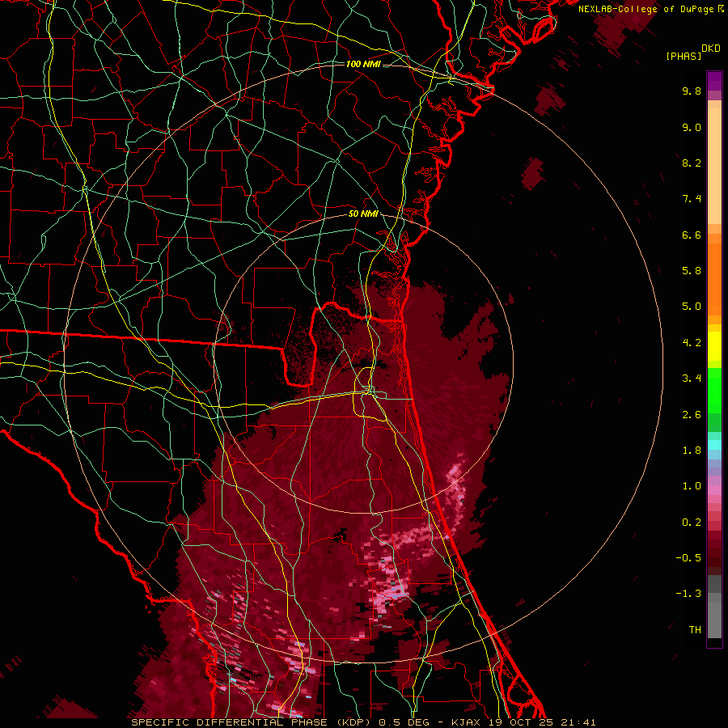
Task: Click the 'TH' threshold label on the scale
Action: pyautogui.click(x=695, y=630)
